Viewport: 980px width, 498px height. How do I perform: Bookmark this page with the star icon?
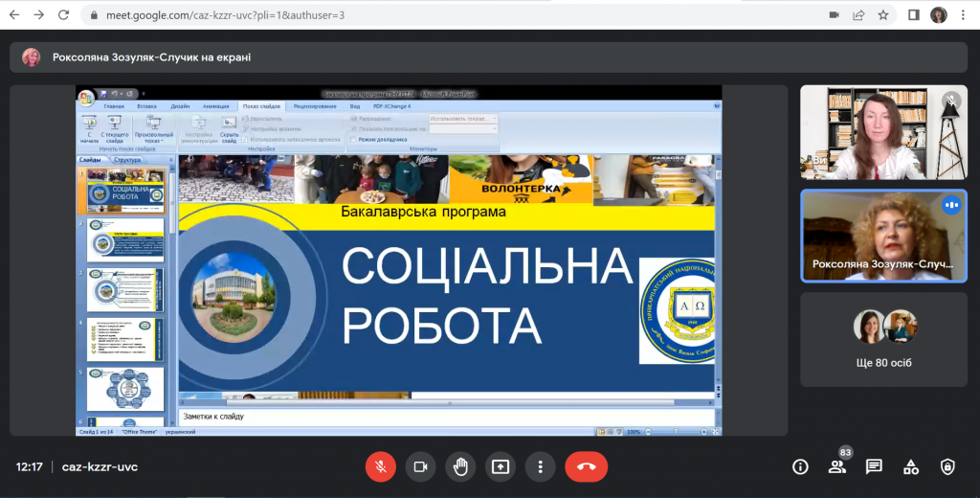click(883, 15)
